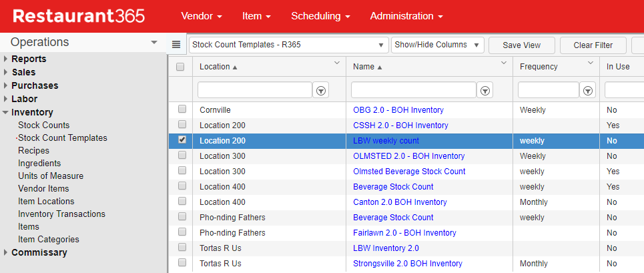Open the Scheduling menu
The image size is (644, 273).
(x=320, y=16)
